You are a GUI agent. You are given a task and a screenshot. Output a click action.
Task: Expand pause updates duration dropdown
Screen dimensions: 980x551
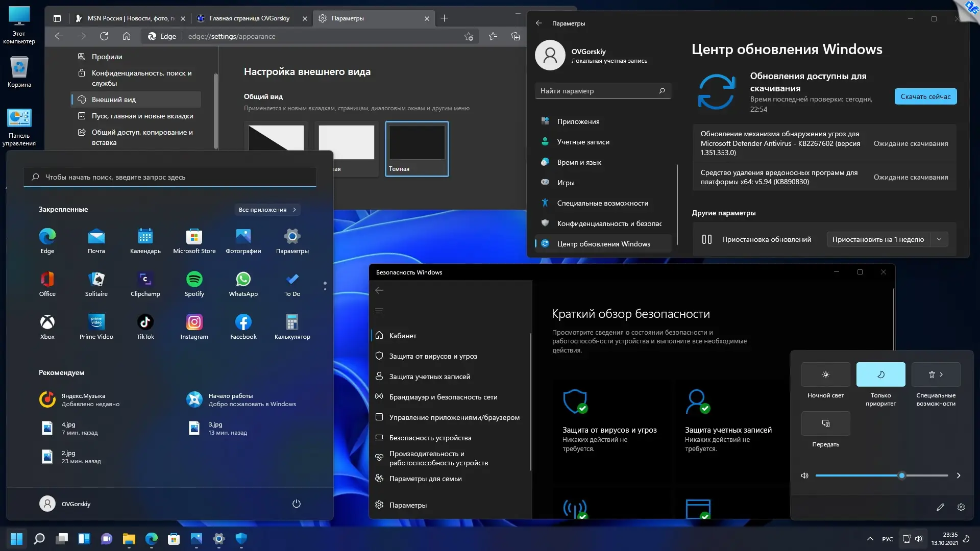(939, 239)
